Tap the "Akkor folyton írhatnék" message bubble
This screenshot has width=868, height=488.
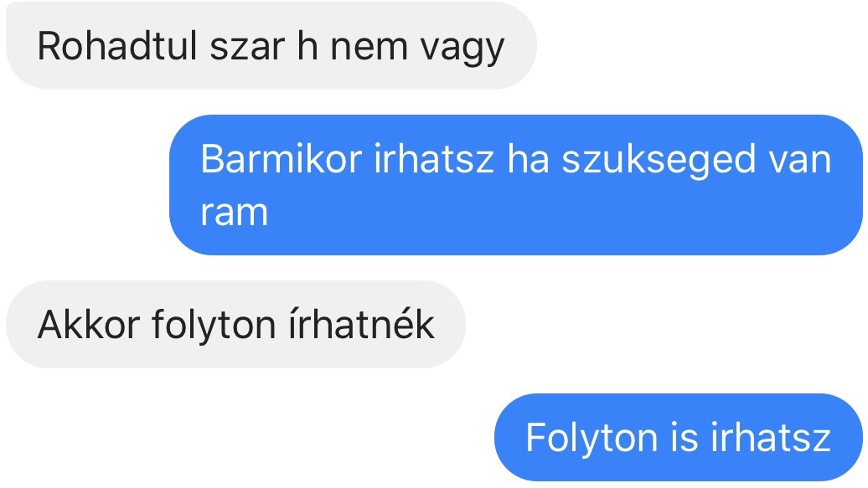pos(235,324)
